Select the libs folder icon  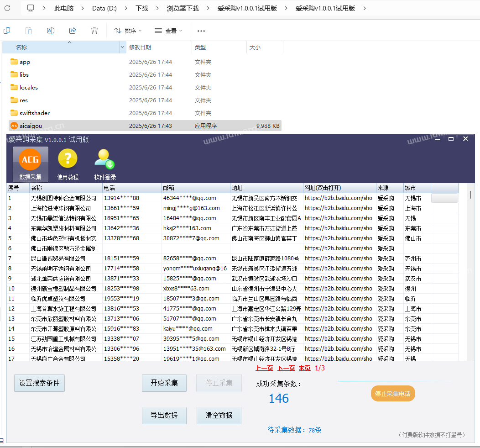coord(14,74)
